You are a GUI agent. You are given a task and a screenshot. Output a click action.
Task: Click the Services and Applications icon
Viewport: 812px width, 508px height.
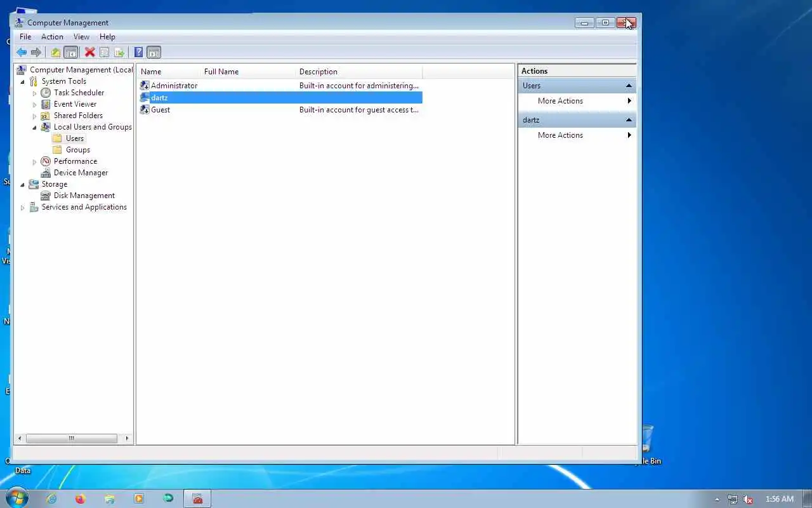pyautogui.click(x=34, y=207)
